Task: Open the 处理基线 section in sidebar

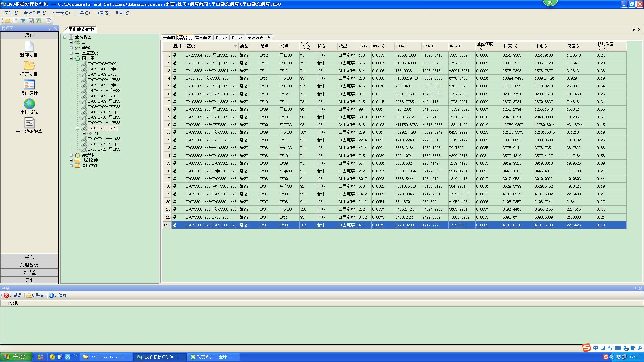Action: pyautogui.click(x=29, y=265)
